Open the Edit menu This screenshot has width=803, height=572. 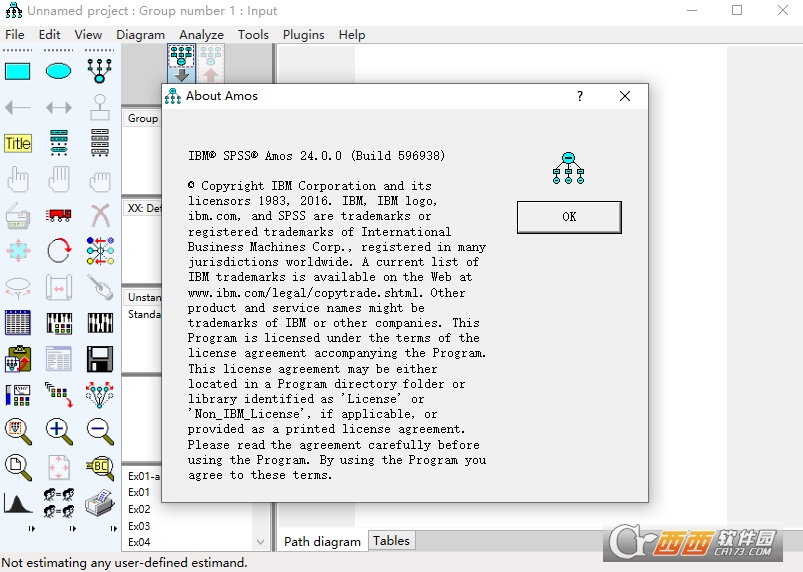point(50,35)
